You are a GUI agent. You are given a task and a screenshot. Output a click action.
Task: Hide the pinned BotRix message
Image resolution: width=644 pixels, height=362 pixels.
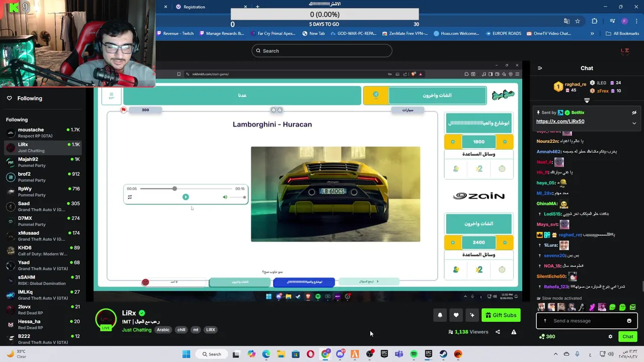tap(634, 113)
